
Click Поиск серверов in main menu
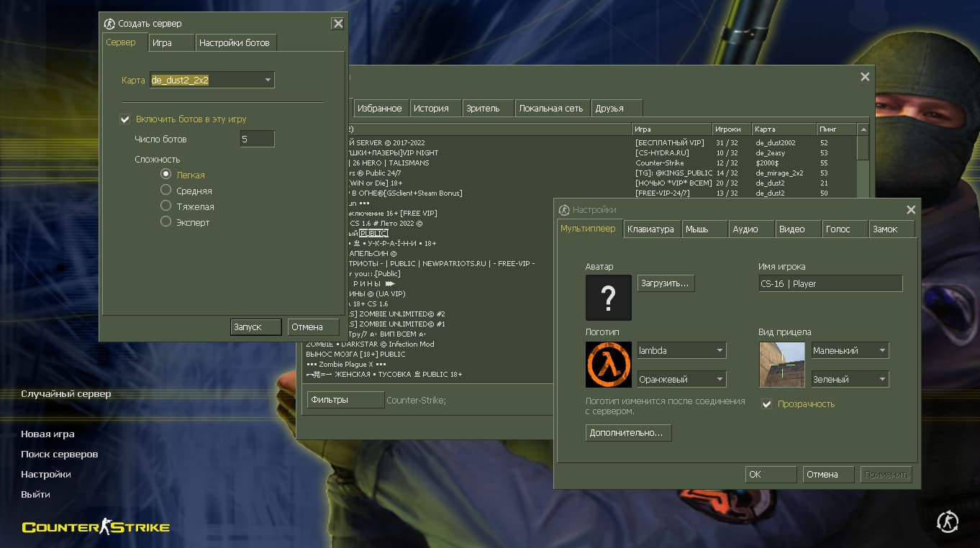tap(60, 455)
